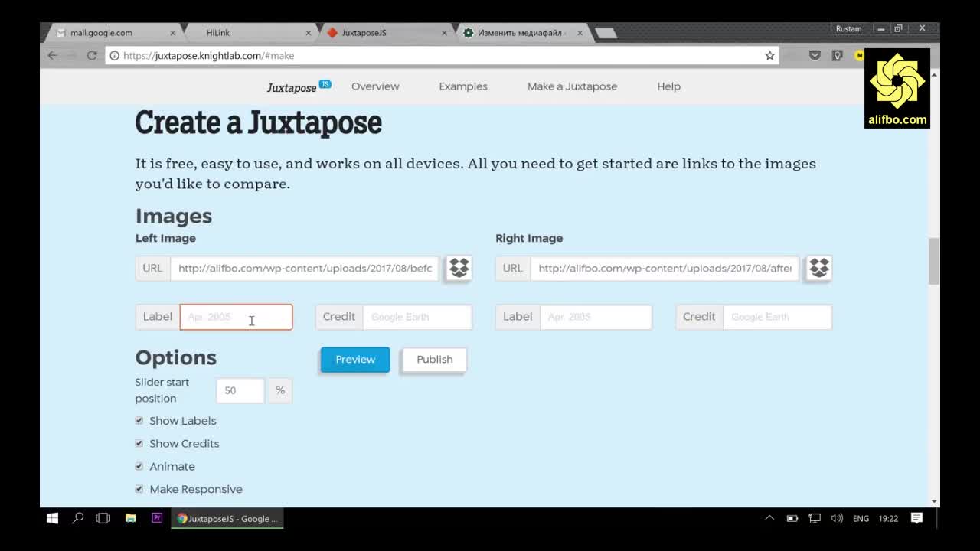Click the 19:22 taskbar clock
The height and width of the screenshot is (551, 980).
[888, 518]
